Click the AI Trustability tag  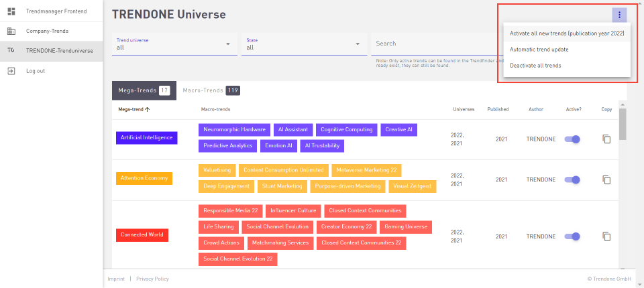click(322, 146)
